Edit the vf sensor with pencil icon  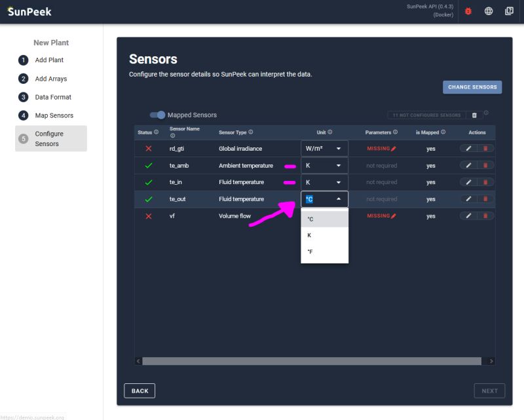click(468, 216)
